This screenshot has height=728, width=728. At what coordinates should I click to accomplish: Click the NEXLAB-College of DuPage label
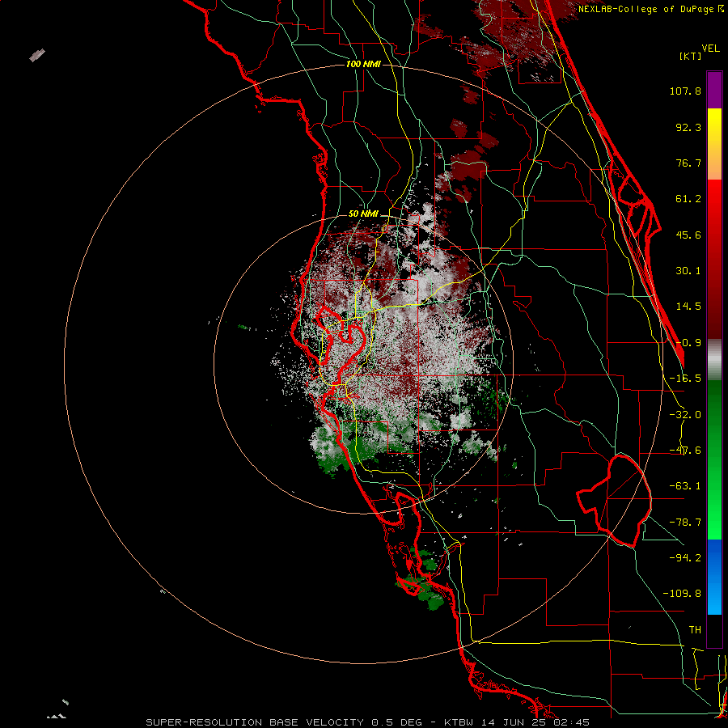click(651, 8)
